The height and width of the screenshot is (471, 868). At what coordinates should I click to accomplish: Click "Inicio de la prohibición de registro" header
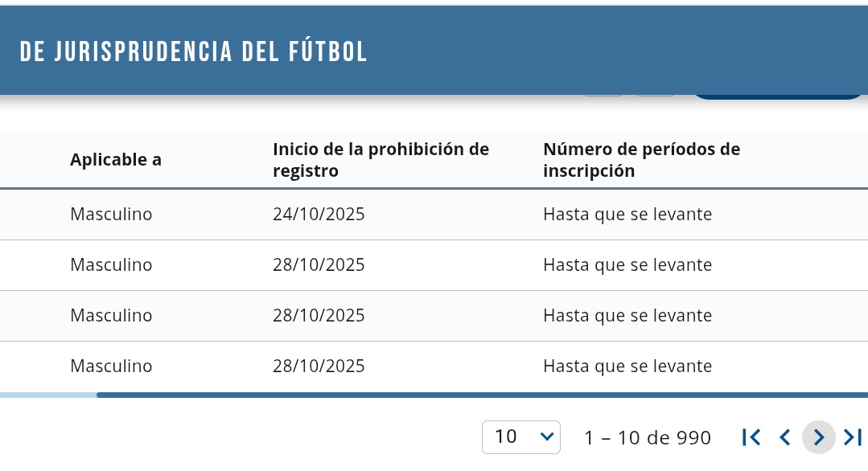pos(381,160)
